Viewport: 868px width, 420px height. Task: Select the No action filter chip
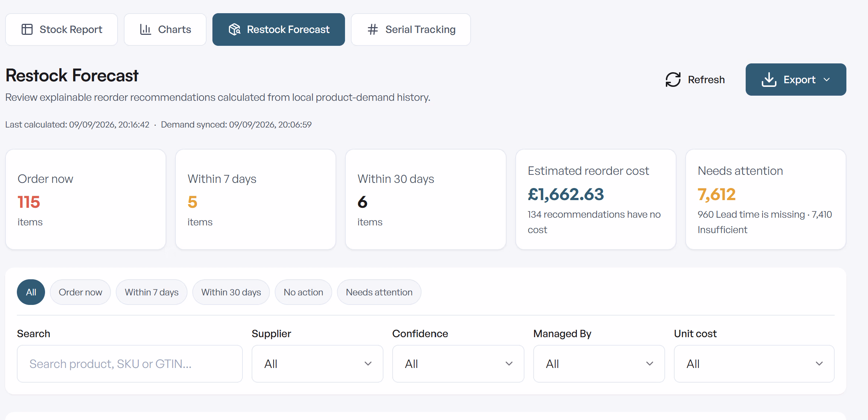tap(303, 292)
